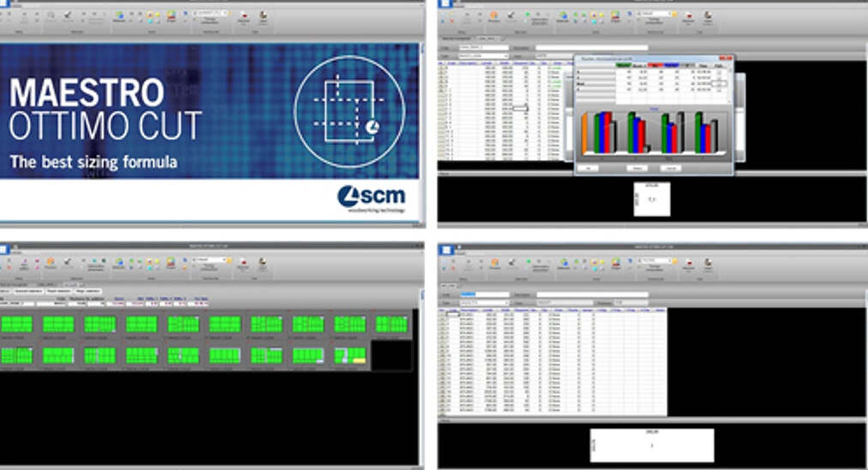This screenshot has width=868, height=470.
Task: Click the long description field in the wide-panel-preview window
Action: coord(592,294)
